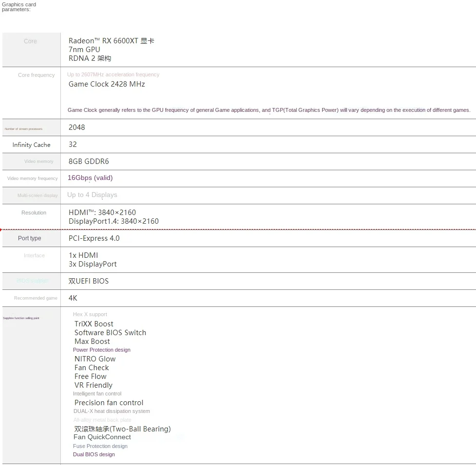Image resolution: width=476 pixels, height=465 pixels.
Task: Select 'Multi-screen display' label
Action: 37,196
